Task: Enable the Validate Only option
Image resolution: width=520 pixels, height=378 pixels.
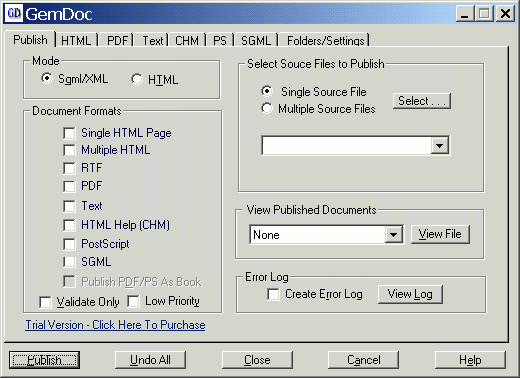Action: (x=45, y=302)
